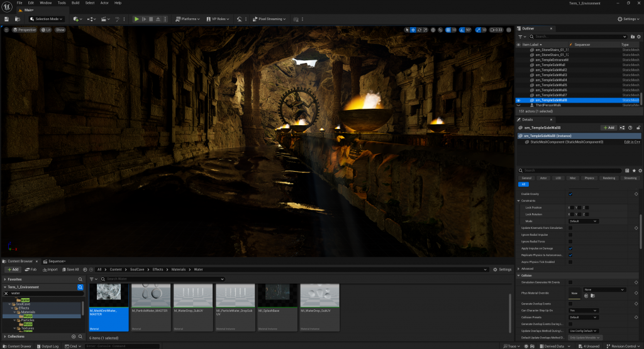The height and width of the screenshot is (349, 644).
Task: Toggle Simulation Generates Hit Events checkbox
Action: click(x=570, y=282)
